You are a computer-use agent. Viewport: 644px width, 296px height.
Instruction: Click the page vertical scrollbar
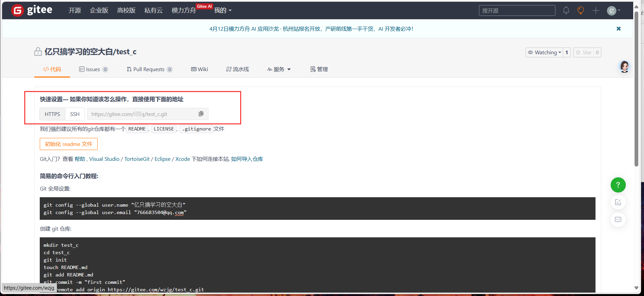pyautogui.click(x=636, y=89)
